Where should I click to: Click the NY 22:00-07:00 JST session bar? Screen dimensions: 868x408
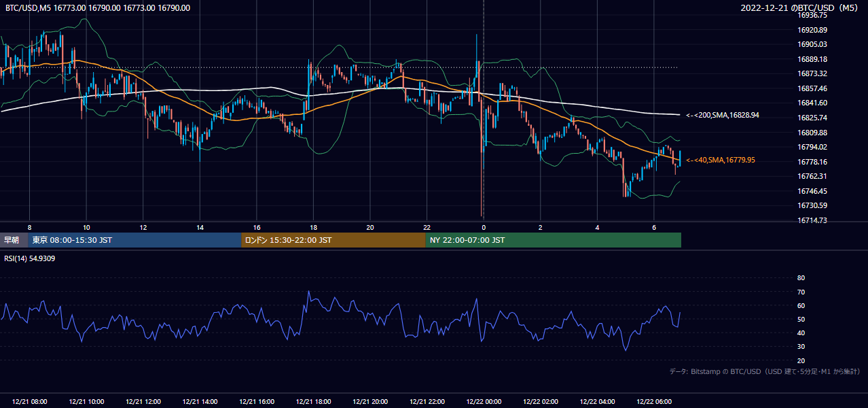pyautogui.click(x=554, y=240)
